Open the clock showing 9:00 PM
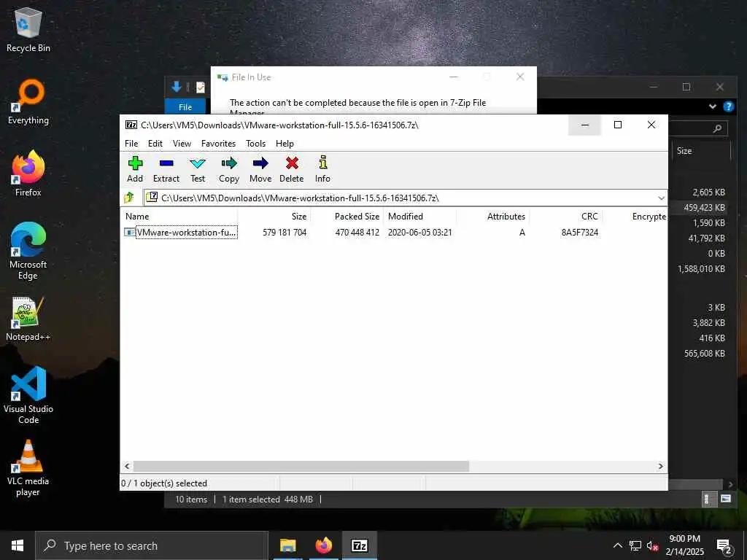Viewport: 747px width, 560px height. coord(684,545)
